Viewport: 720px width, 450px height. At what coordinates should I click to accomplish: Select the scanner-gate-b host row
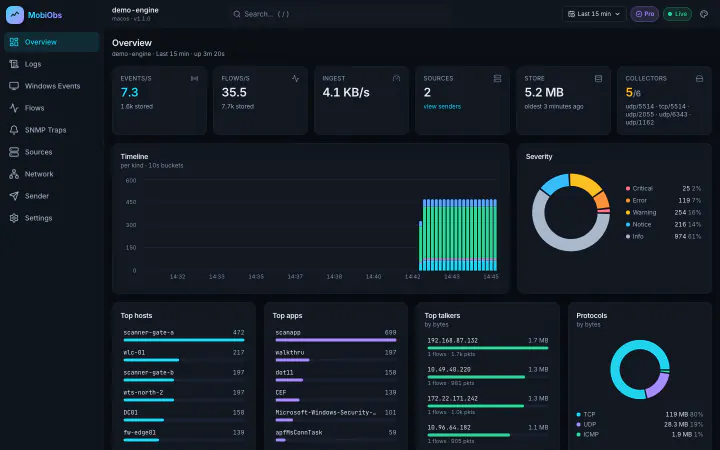click(x=184, y=376)
